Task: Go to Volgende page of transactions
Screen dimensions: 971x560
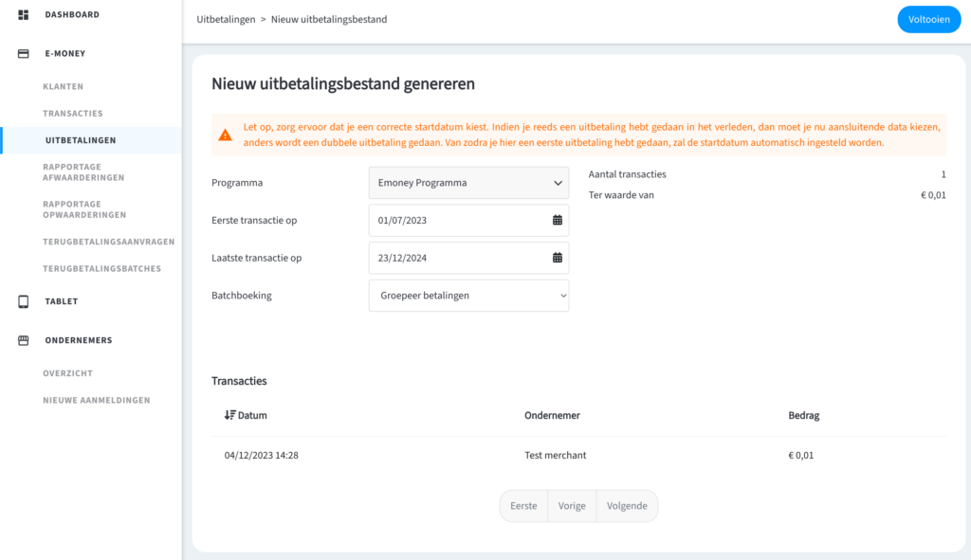Action: click(x=627, y=506)
